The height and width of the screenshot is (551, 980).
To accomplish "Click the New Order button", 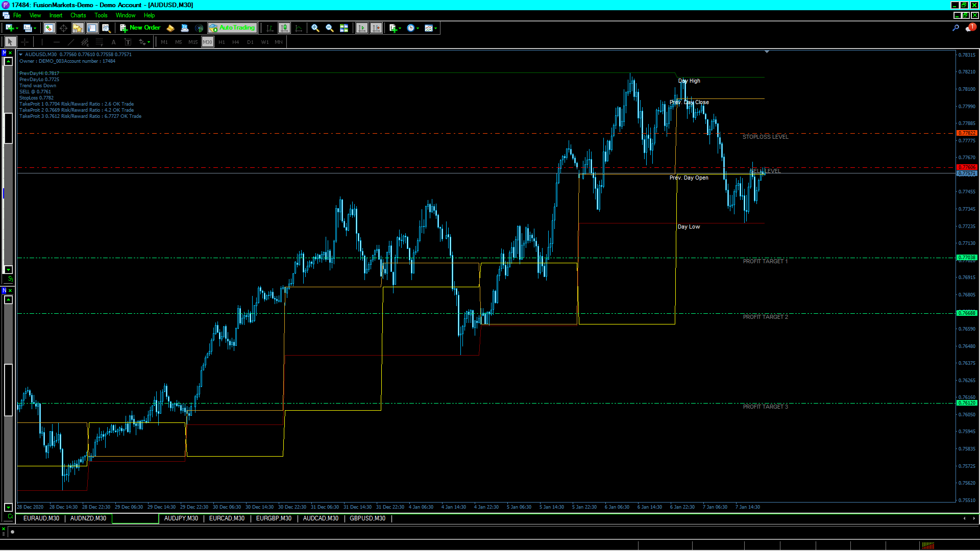I will tap(140, 28).
